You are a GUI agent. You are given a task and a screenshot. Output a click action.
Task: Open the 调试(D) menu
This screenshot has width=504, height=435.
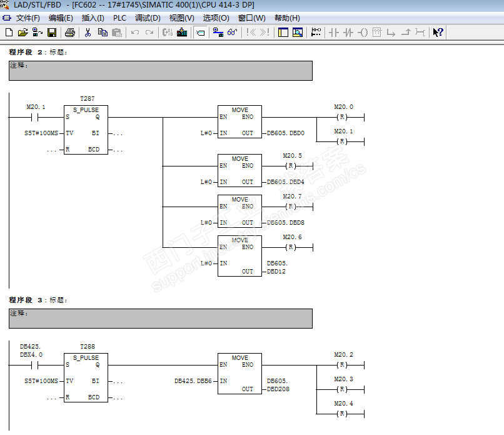pyautogui.click(x=148, y=18)
